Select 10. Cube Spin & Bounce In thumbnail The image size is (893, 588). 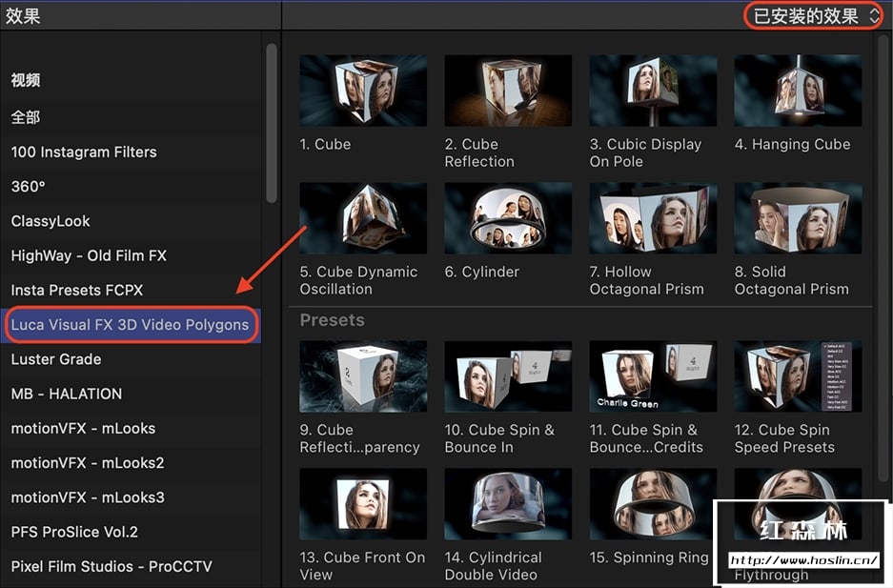pyautogui.click(x=508, y=376)
